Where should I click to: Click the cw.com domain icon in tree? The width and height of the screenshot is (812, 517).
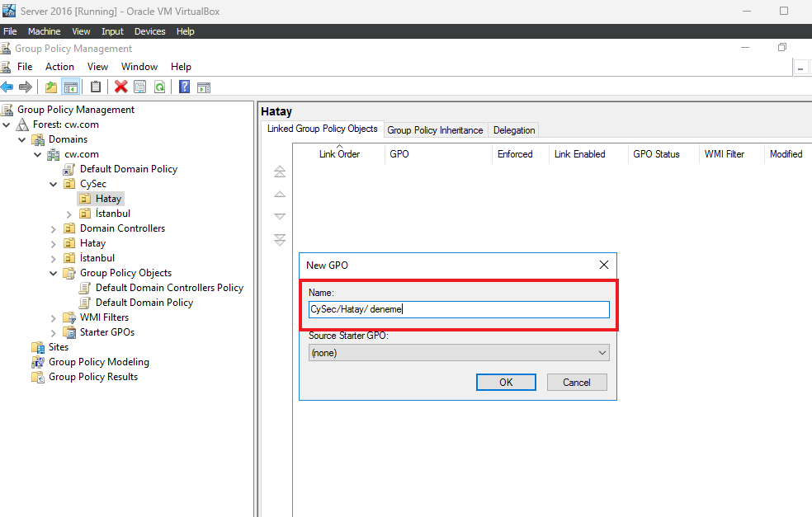54,154
